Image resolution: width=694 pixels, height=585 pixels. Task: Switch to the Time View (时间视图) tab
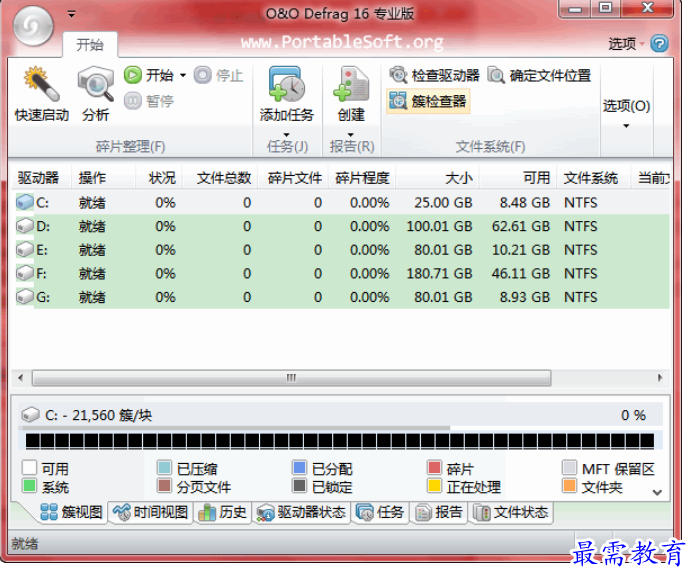pos(150,512)
